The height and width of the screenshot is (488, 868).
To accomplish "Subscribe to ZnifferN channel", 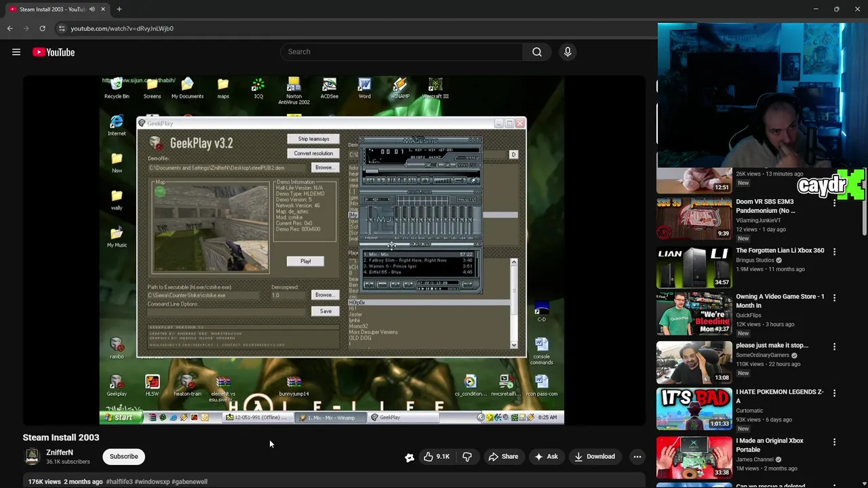I will click(124, 457).
